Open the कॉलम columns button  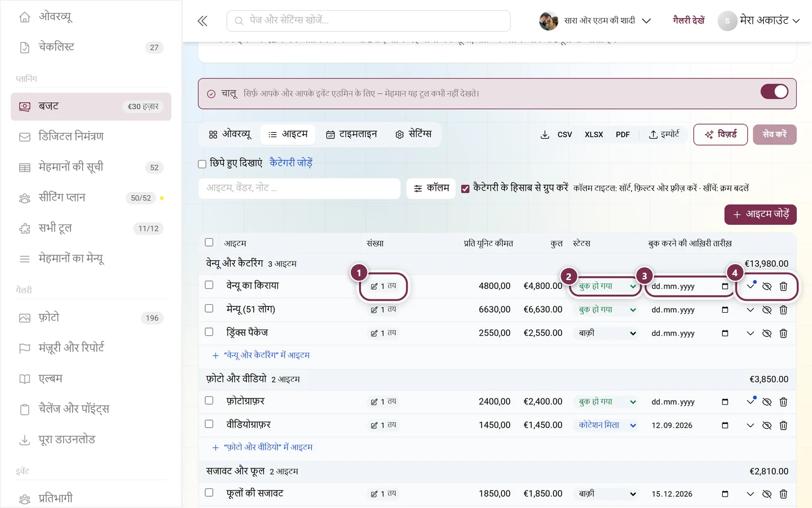(431, 189)
